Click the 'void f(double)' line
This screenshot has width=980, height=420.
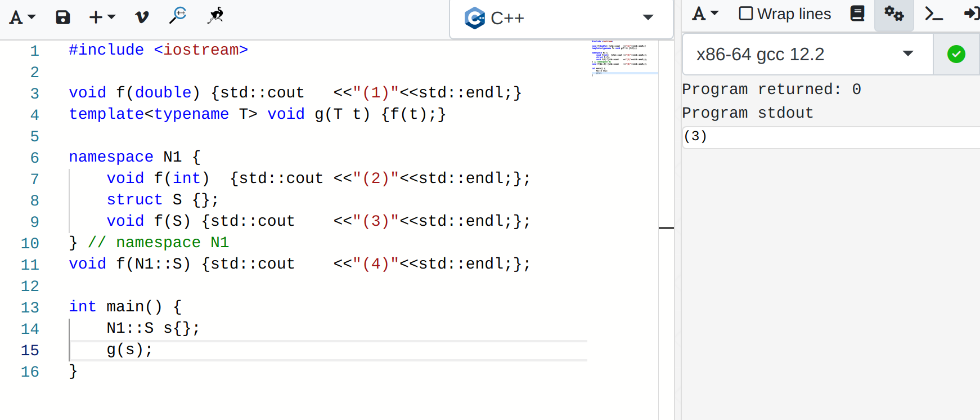click(295, 93)
